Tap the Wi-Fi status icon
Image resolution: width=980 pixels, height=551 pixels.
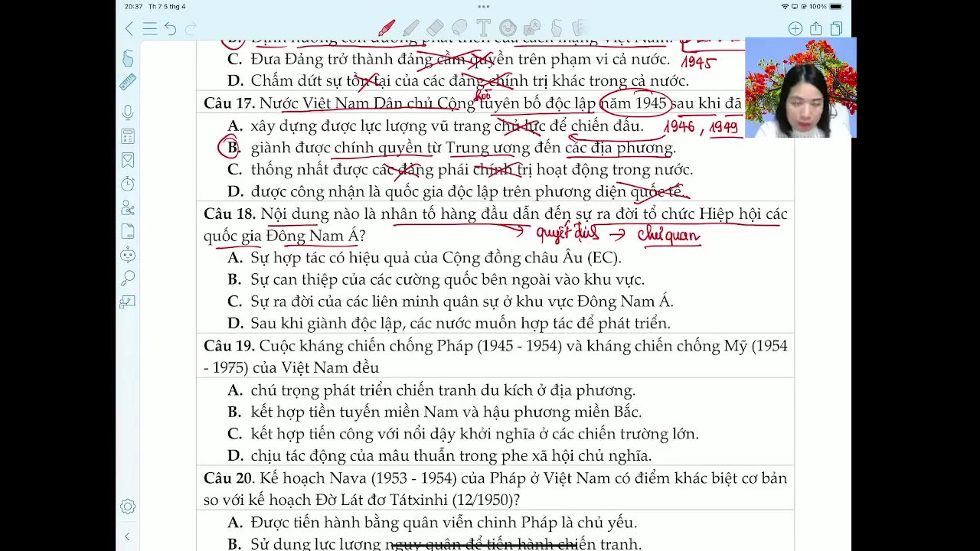pyautogui.click(x=785, y=6)
